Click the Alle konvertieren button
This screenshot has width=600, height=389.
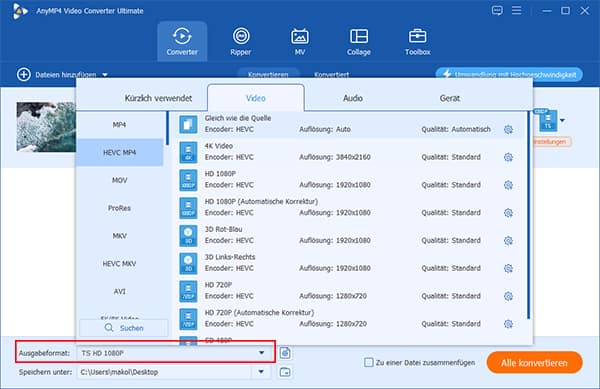(535, 363)
